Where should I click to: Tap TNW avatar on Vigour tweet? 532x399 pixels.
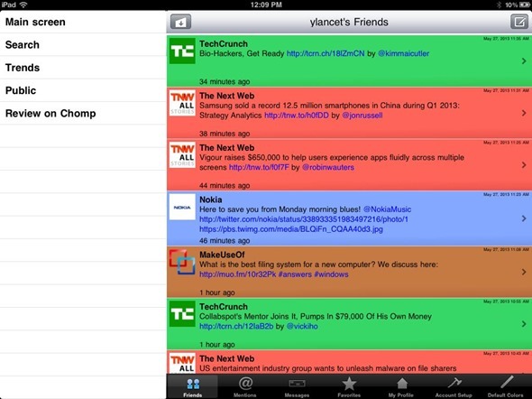point(182,155)
